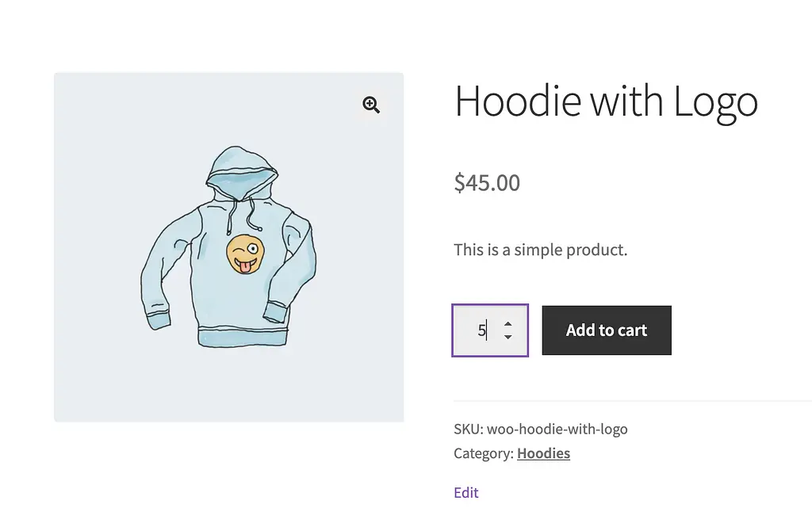The width and height of the screenshot is (812, 527).
Task: Increase quantity with the up arrow
Action: click(x=507, y=323)
